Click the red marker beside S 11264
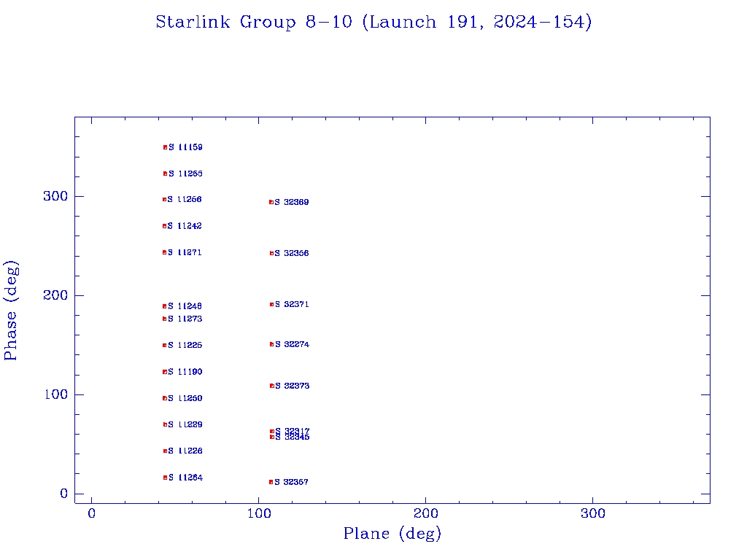This screenshot has height=560, width=747. coord(166,478)
